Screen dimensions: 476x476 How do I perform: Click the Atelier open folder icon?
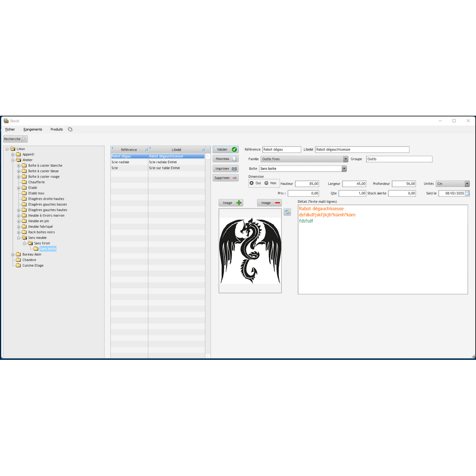point(19,160)
